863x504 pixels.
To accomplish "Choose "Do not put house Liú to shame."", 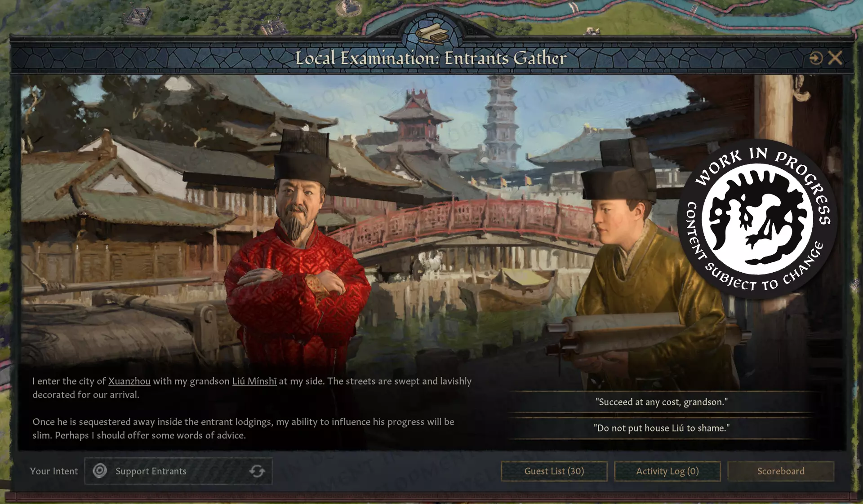I will pyautogui.click(x=662, y=428).
